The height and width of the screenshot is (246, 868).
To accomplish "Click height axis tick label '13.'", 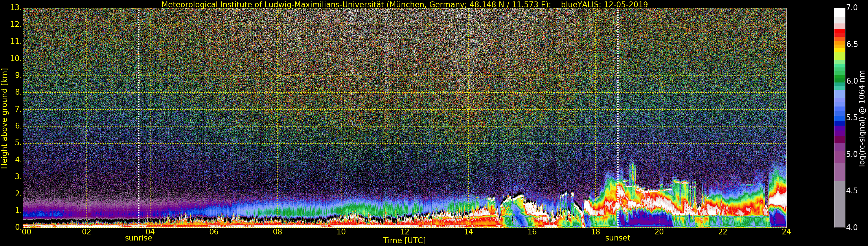I will tap(16, 8).
